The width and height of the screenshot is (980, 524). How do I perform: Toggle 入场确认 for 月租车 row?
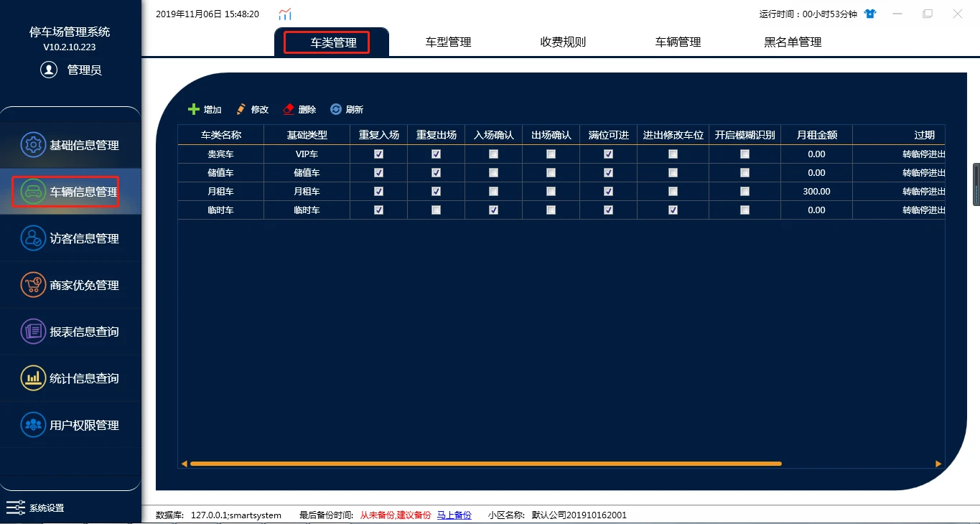point(493,192)
